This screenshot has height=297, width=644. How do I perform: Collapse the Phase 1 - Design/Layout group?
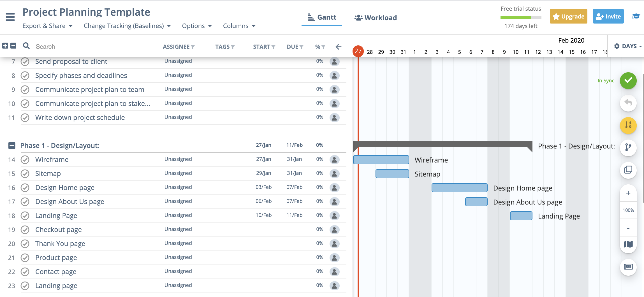point(11,145)
